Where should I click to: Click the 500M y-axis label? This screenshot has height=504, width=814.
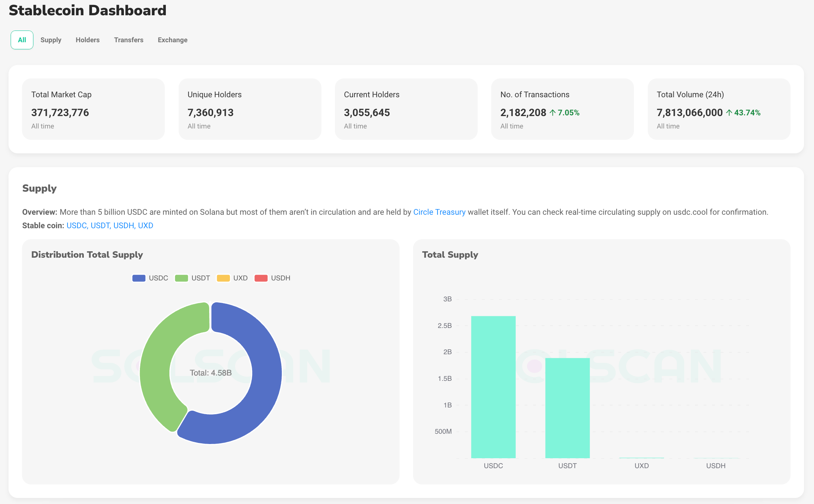click(x=443, y=431)
